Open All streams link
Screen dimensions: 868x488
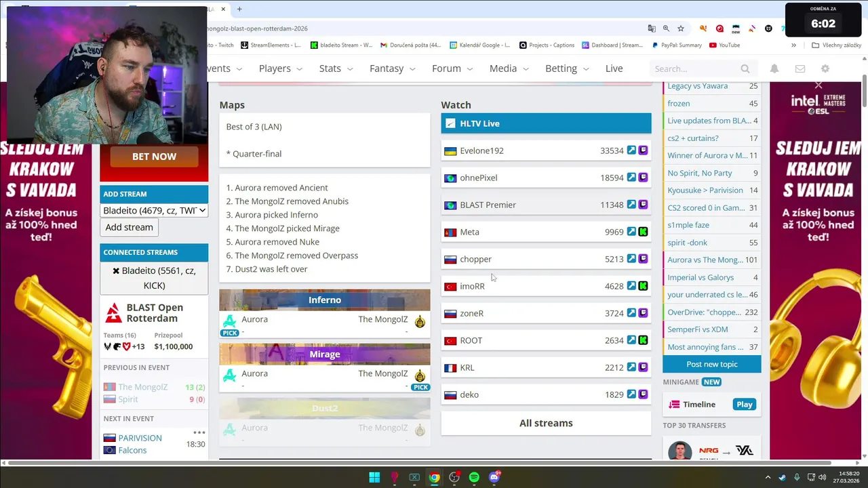[546, 423]
